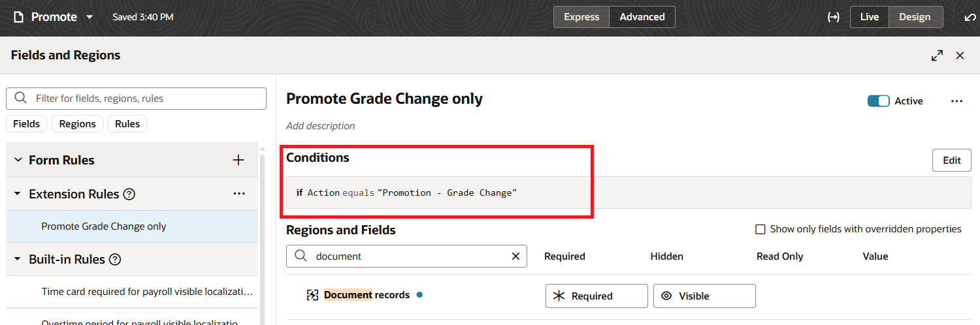This screenshot has width=980, height=325.
Task: Click the undo arrow icon
Action: (x=970, y=17)
